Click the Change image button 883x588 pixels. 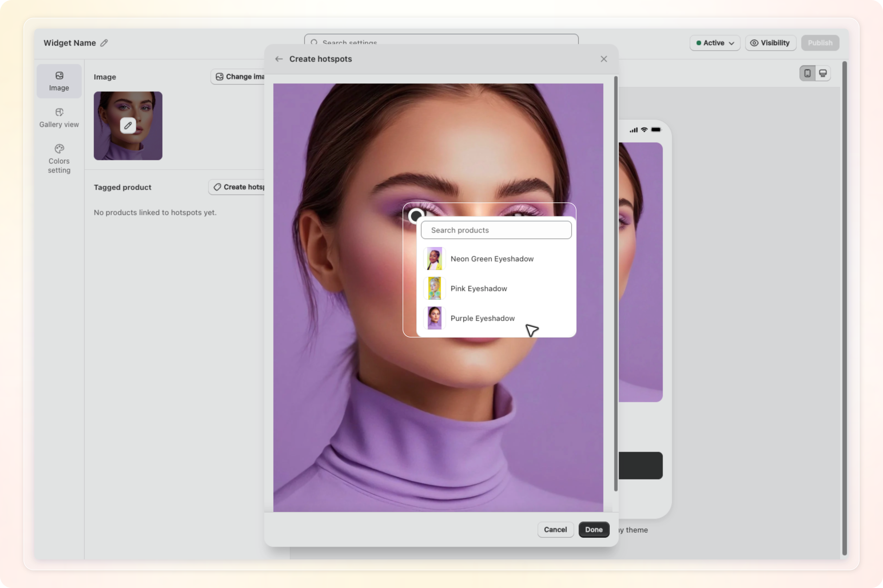point(238,76)
